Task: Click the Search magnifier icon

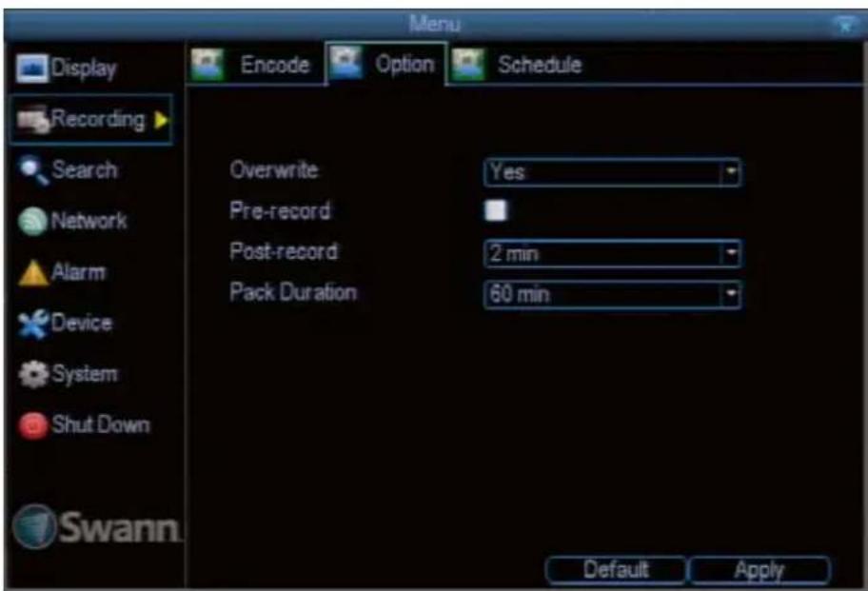Action: 33,170
